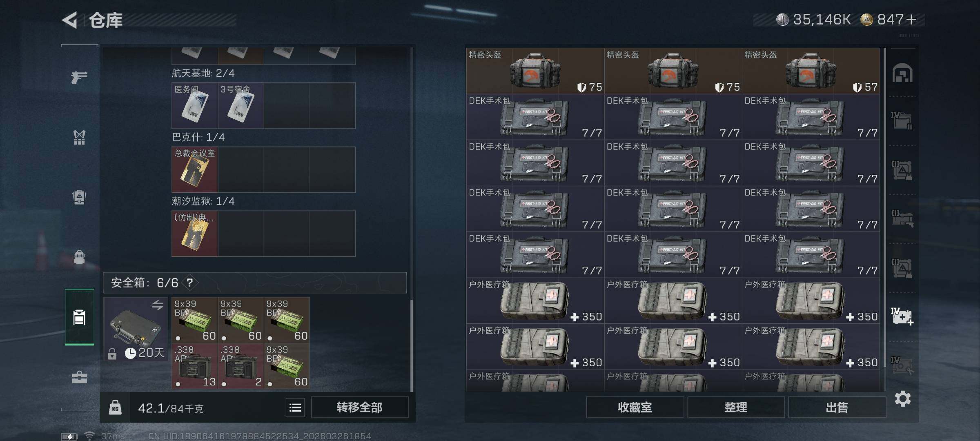The height and width of the screenshot is (441, 980).
Task: Toggle the lock icon under the safe box
Action: [x=112, y=354]
